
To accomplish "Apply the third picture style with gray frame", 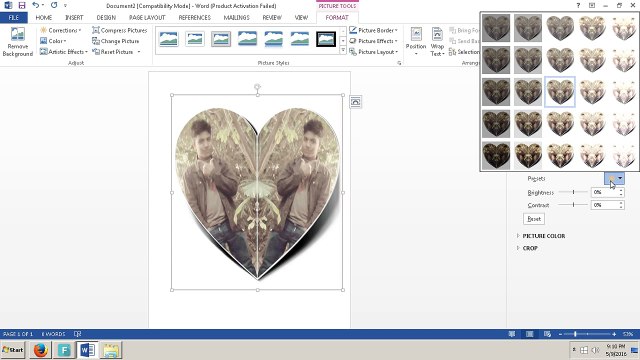I will coord(221,39).
